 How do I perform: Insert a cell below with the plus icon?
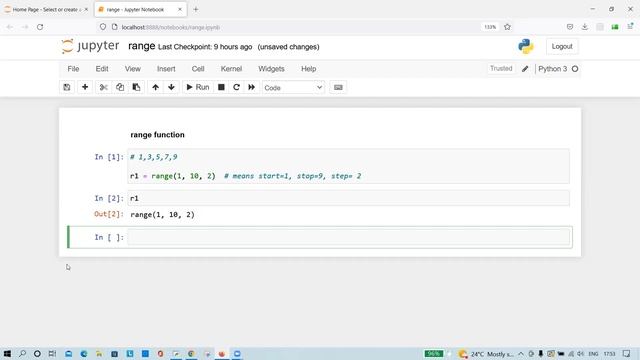tap(85, 87)
